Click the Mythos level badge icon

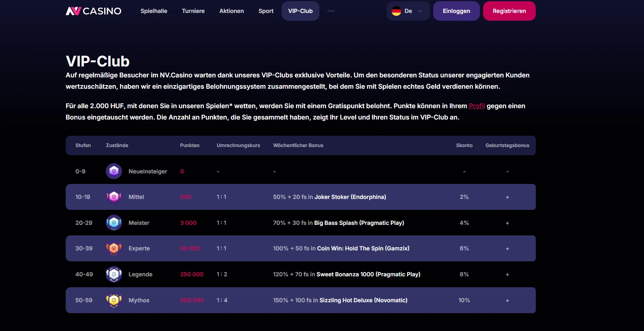click(x=114, y=300)
